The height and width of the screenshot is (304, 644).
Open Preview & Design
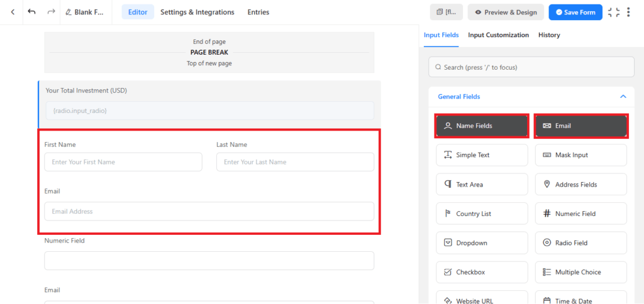(506, 13)
